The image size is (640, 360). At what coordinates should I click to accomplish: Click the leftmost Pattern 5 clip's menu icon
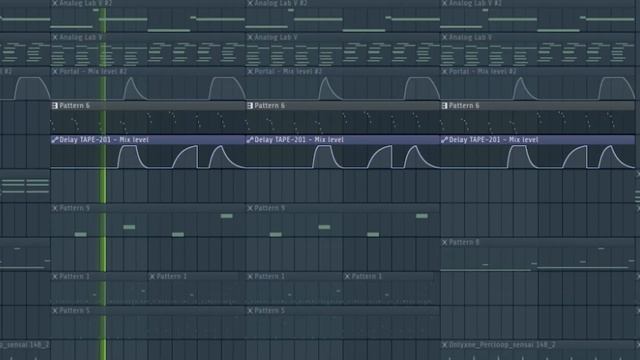tap(55, 311)
